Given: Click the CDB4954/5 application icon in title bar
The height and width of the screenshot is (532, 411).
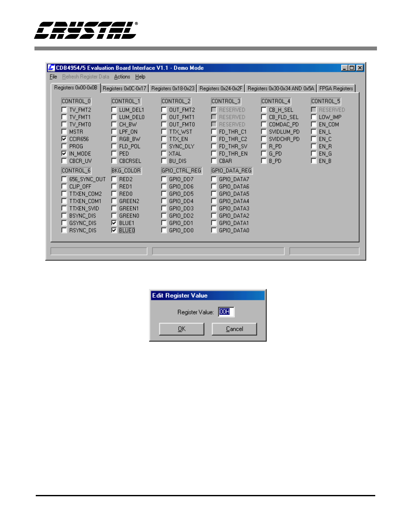Looking at the screenshot, I should click(51, 68).
